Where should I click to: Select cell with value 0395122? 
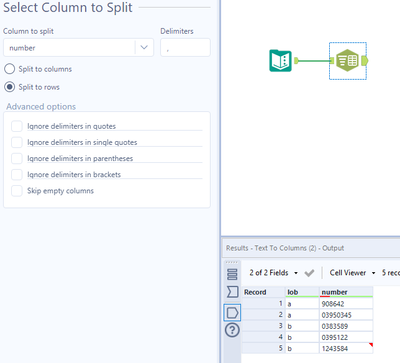pyautogui.click(x=346, y=337)
